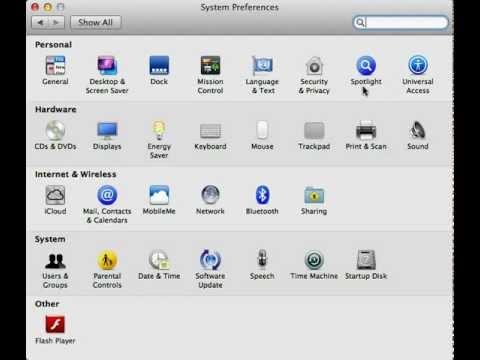Minimize the System Preferences window
Screen dimensions: 480x360
(48, 7)
